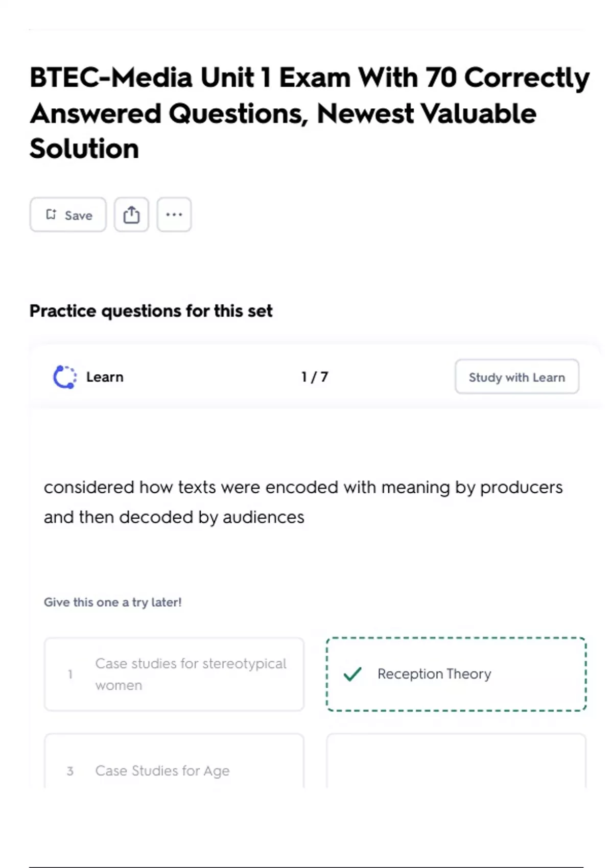Image resolution: width=613 pixels, height=868 pixels.
Task: Click the number 3 answer badge
Action: click(x=70, y=771)
